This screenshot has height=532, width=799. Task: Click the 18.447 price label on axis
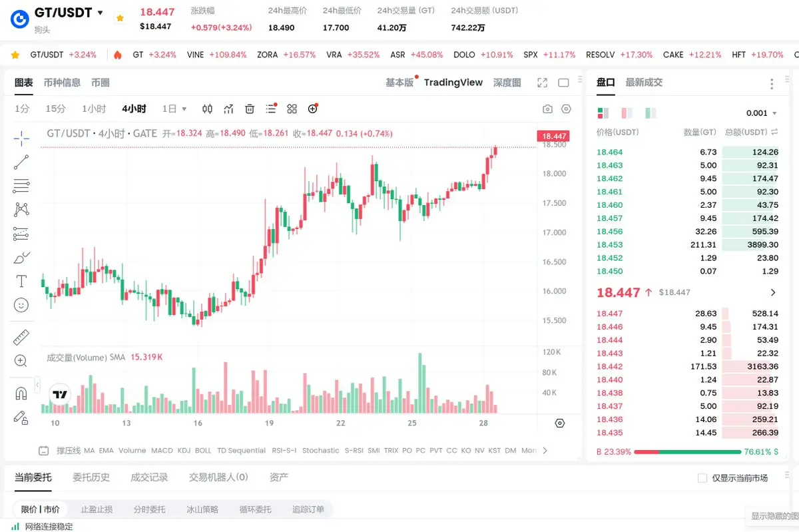554,136
